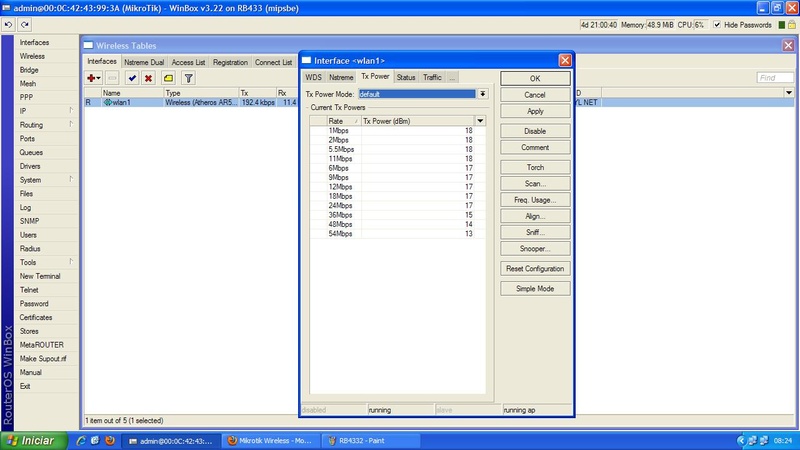Click Snooper... button
The height and width of the screenshot is (450, 800).
coord(535,248)
